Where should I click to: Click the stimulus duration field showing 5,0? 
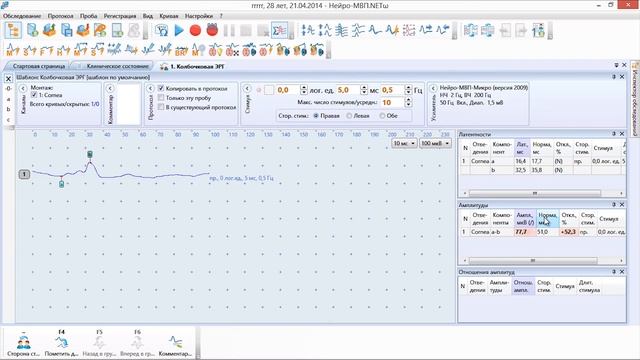[x=349, y=90]
